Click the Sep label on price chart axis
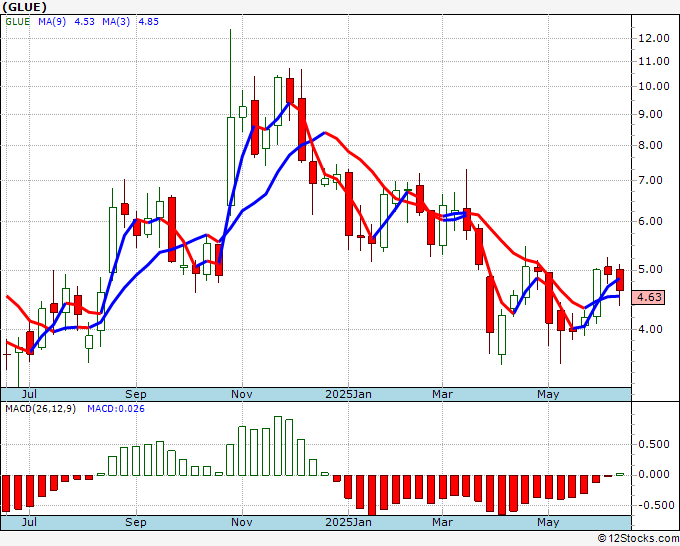The width and height of the screenshot is (680, 546). 136,394
